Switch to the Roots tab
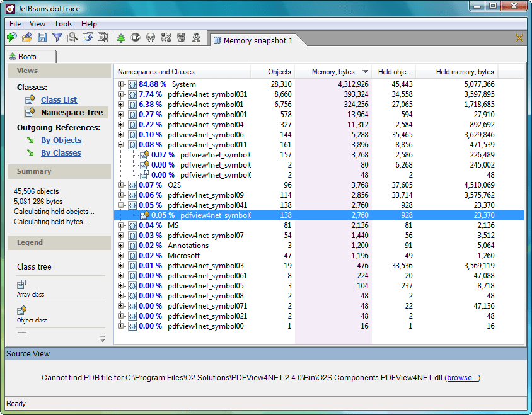Viewport: 532px width, 415px height. 27,57
